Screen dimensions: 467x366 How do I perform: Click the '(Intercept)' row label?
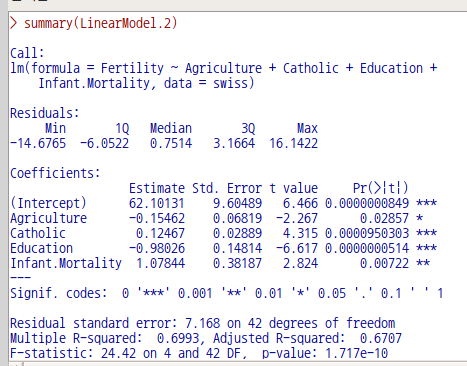[x=48, y=203]
